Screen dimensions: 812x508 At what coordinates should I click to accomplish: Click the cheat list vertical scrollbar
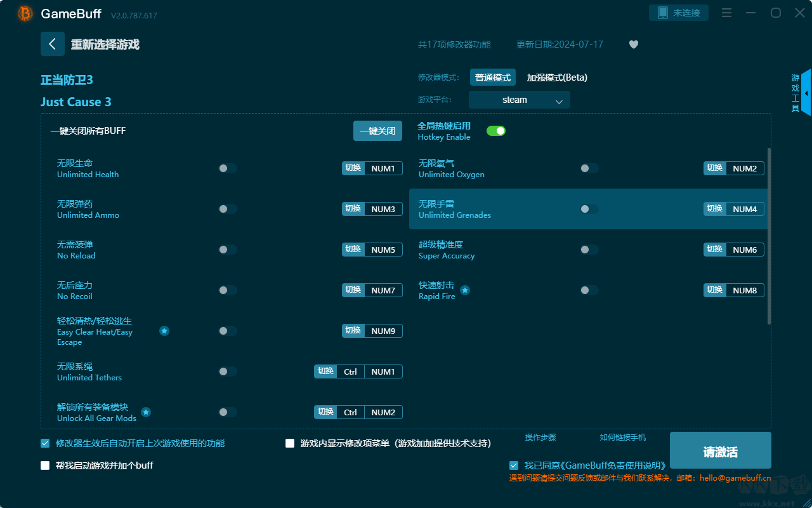pos(769,235)
